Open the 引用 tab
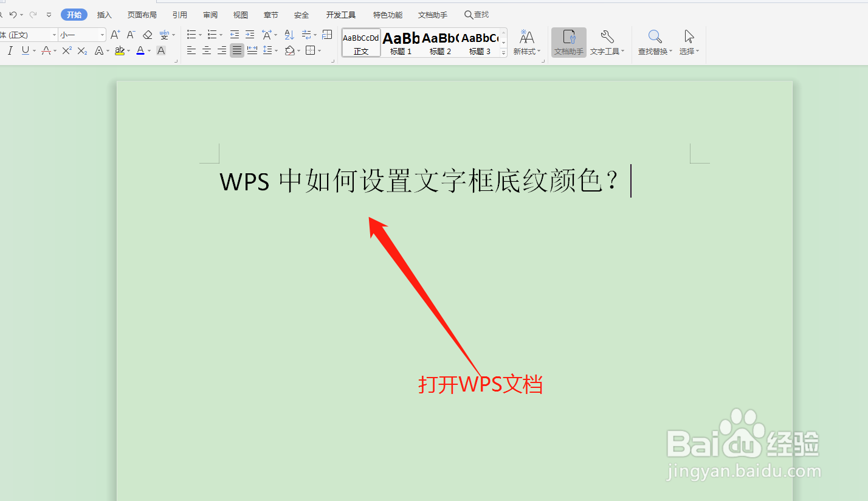868x501 pixels. (x=180, y=15)
